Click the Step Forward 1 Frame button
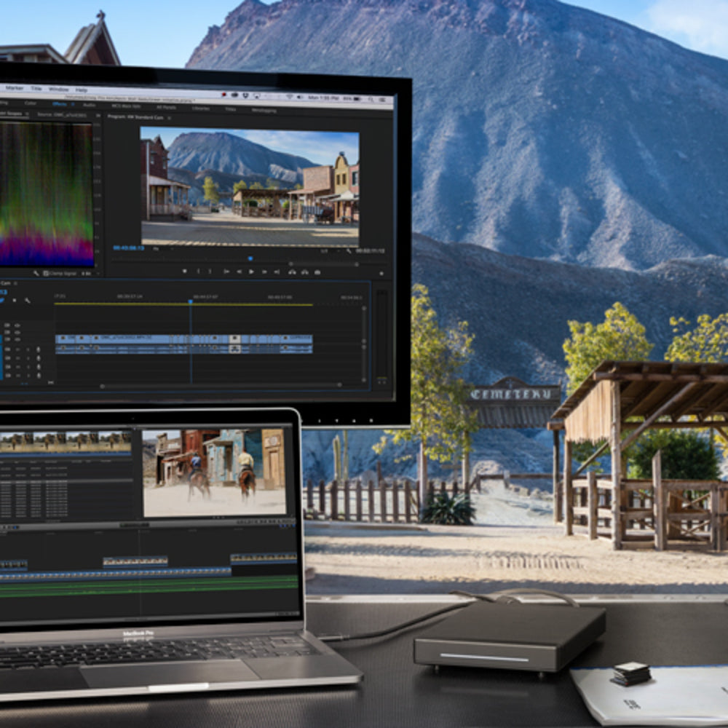728x728 pixels. [x=264, y=272]
